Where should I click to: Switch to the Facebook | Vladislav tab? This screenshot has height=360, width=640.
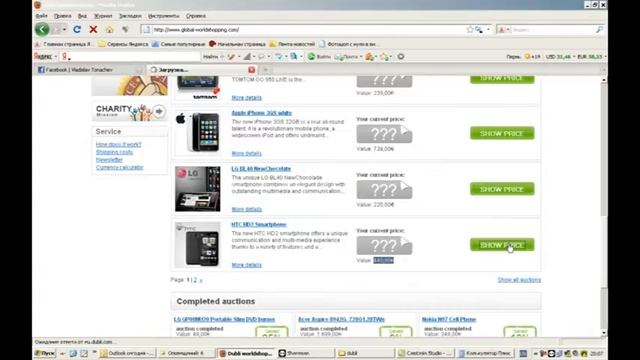tap(90, 70)
